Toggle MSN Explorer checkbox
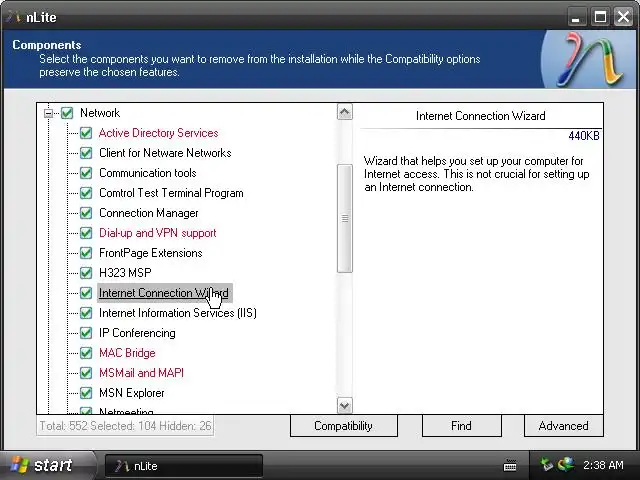Screen dimensions: 640x480 click(x=86, y=393)
